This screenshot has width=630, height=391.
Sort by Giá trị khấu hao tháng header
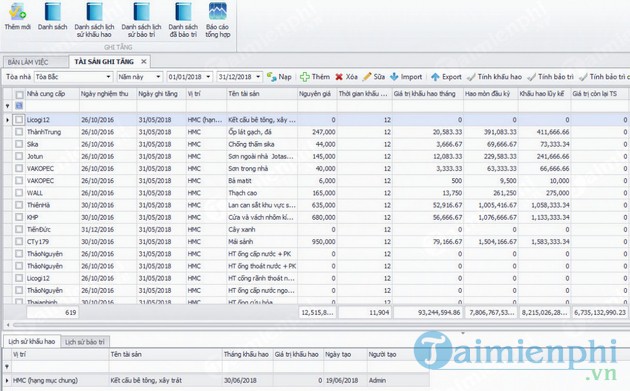click(428, 94)
